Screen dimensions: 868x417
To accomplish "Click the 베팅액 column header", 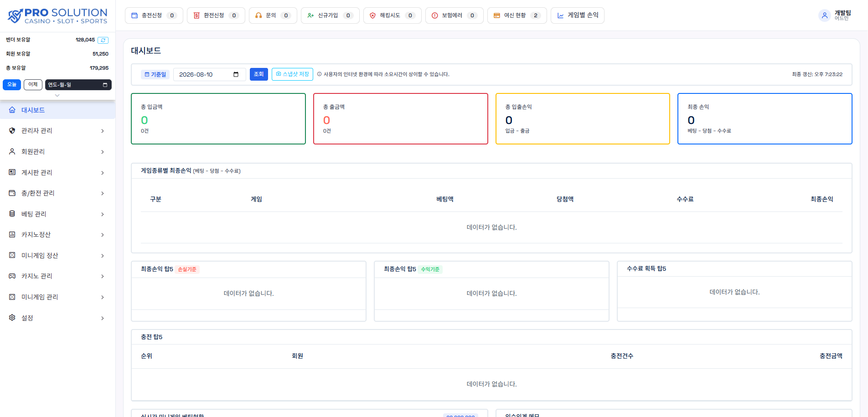I will 445,199.
